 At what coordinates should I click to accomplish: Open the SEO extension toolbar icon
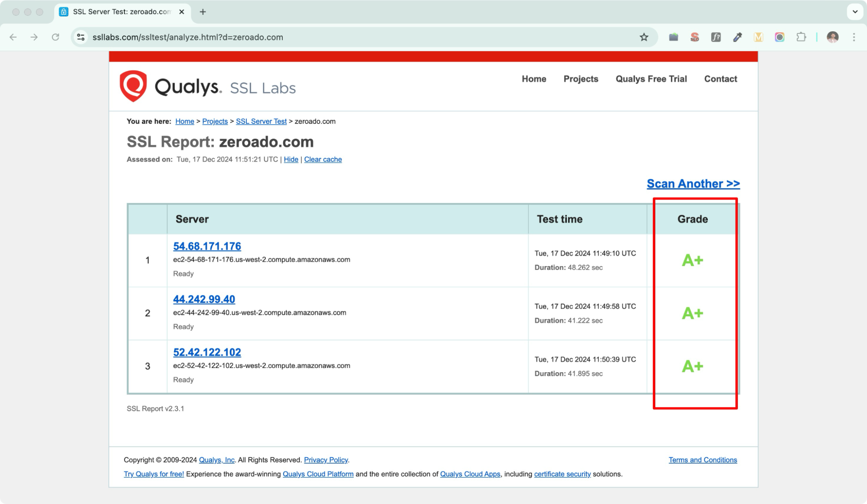(694, 37)
